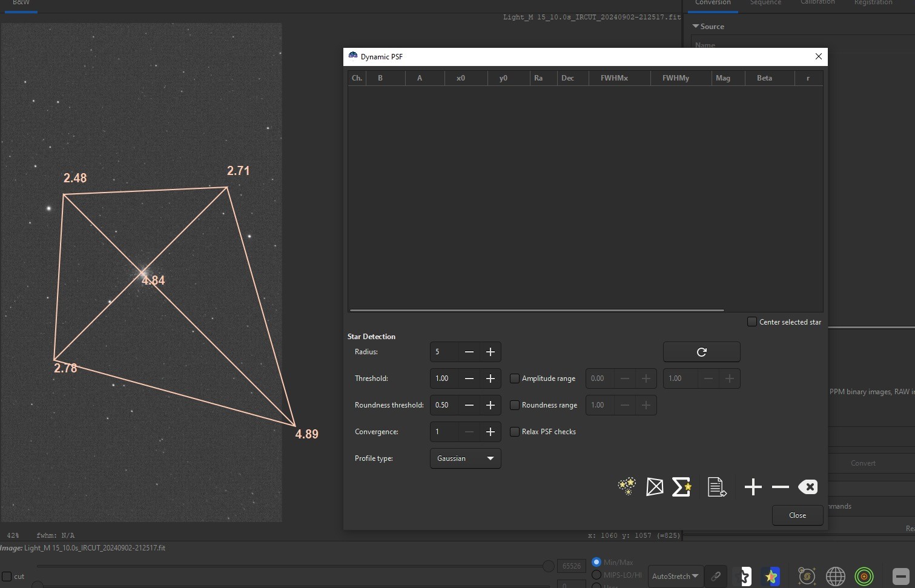The width and height of the screenshot is (915, 588).
Task: Open Profile type Gaussian dropdown
Action: point(465,458)
